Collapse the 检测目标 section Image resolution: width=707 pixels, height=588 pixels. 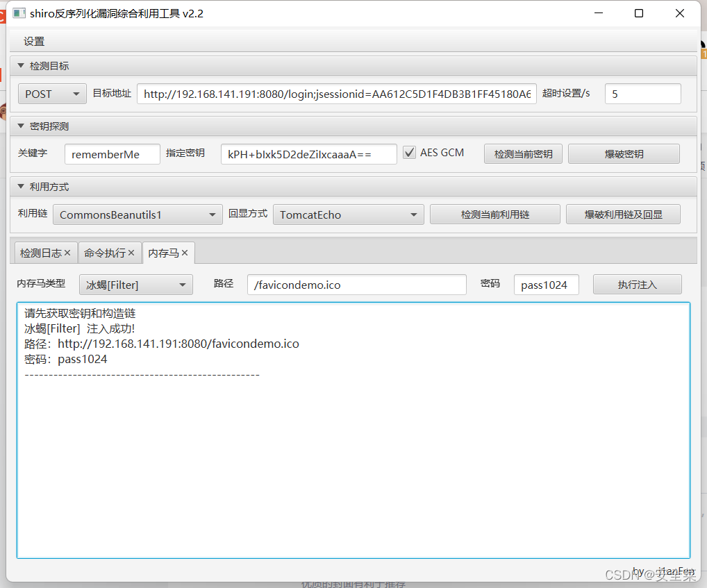[x=20, y=66]
